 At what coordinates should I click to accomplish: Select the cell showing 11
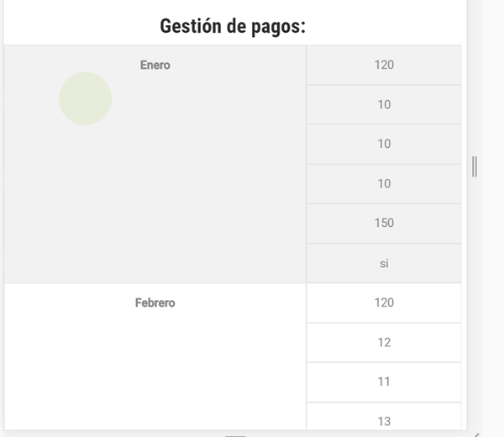click(x=384, y=382)
